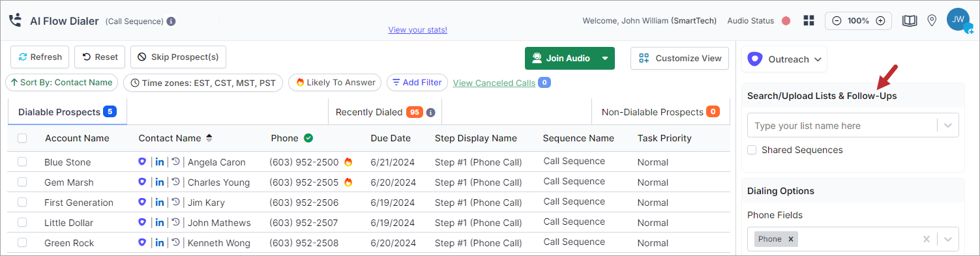This screenshot has height=256, width=980.
Task: Select the Blue Stone row checkbox
Action: click(x=22, y=162)
